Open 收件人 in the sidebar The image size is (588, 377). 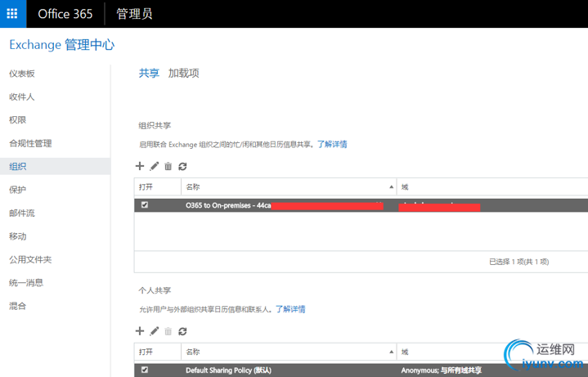pyautogui.click(x=22, y=96)
